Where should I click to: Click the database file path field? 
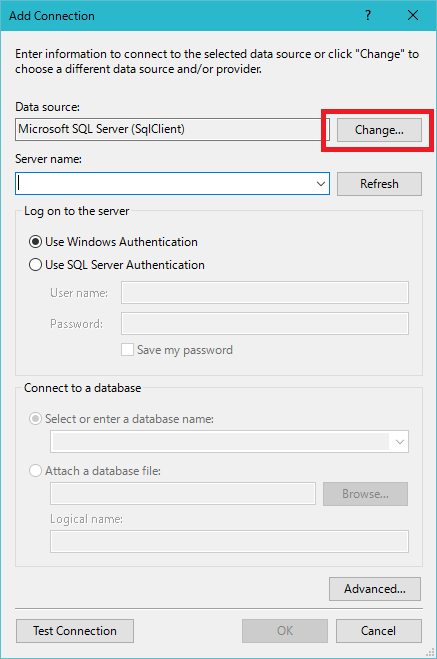(183, 493)
